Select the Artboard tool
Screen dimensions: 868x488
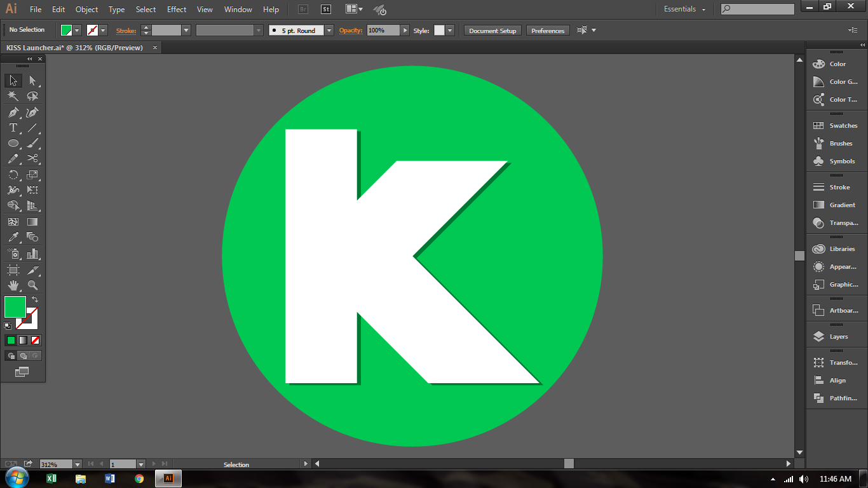pyautogui.click(x=13, y=270)
